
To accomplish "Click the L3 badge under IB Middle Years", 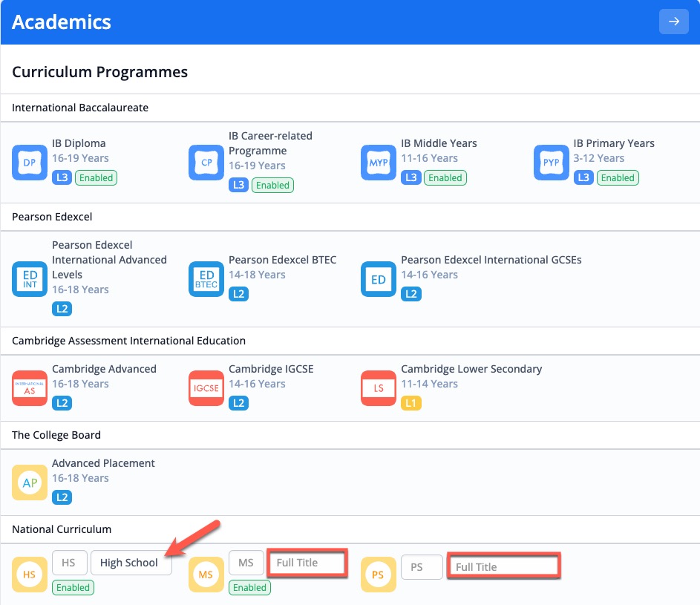I will (411, 177).
